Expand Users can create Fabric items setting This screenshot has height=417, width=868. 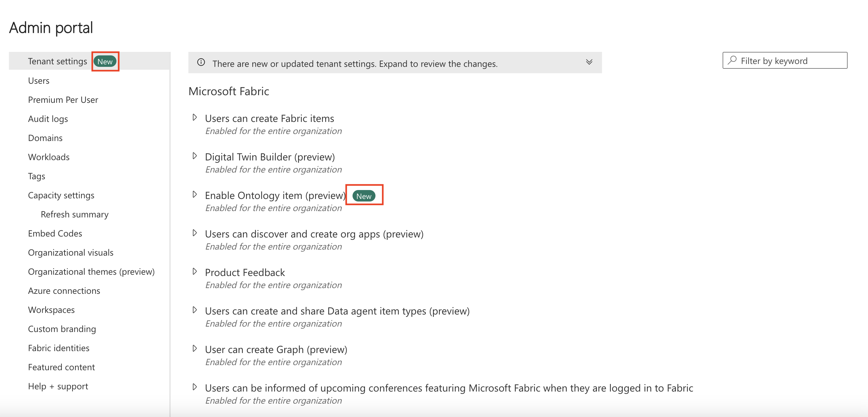point(195,118)
